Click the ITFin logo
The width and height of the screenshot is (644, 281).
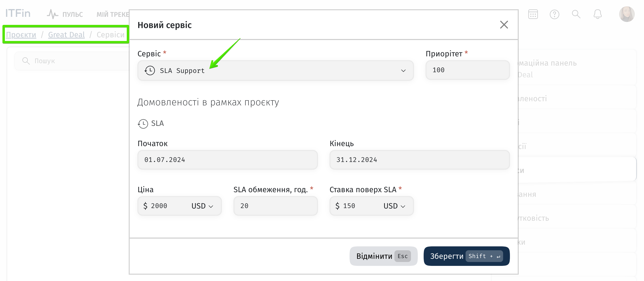pyautogui.click(x=18, y=13)
